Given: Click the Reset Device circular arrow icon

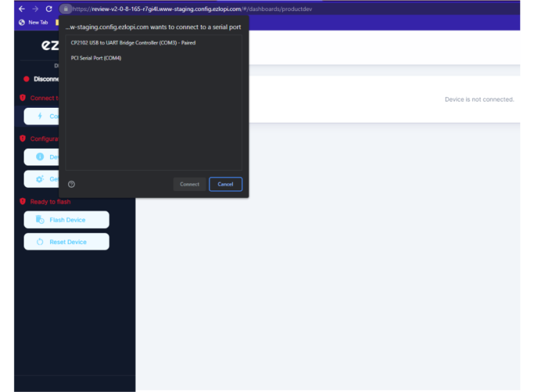Looking at the screenshot, I should tap(40, 242).
